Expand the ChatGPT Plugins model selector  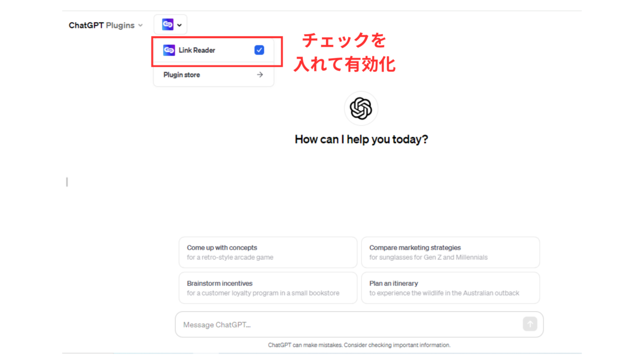(106, 25)
